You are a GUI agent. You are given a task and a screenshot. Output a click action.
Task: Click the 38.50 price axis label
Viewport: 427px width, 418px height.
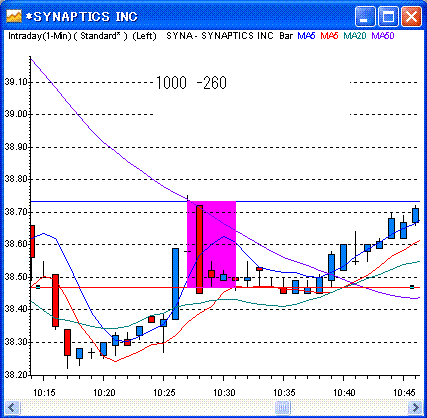[16, 277]
